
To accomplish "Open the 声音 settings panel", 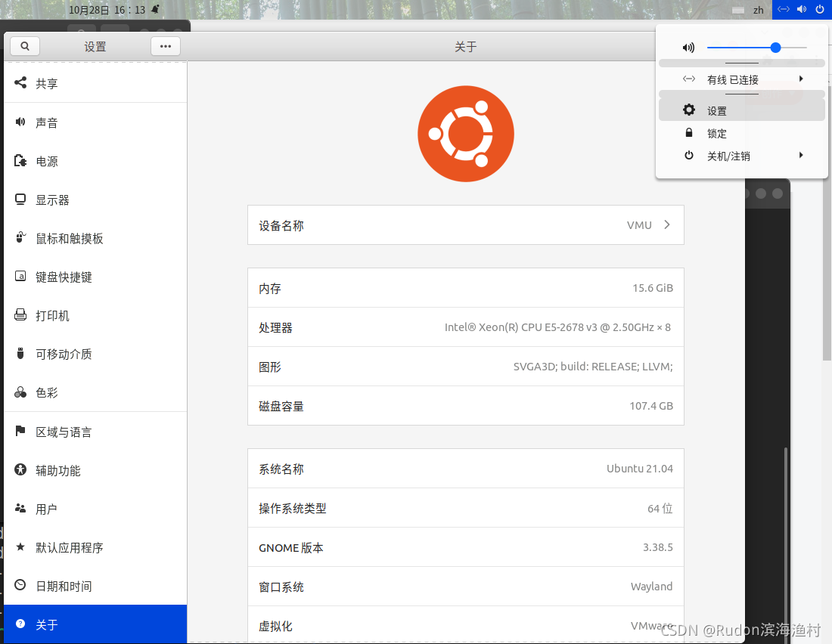I will coord(95,122).
